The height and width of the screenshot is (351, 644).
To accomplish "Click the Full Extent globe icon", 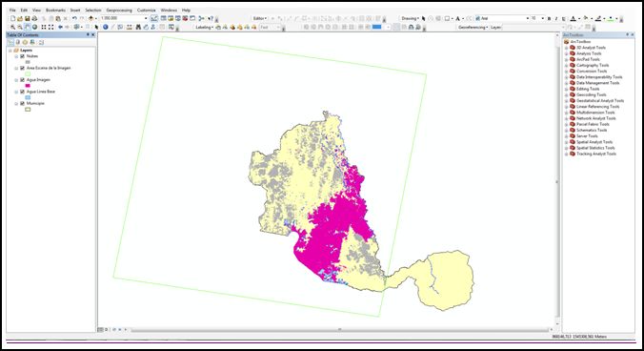I will pyautogui.click(x=34, y=27).
